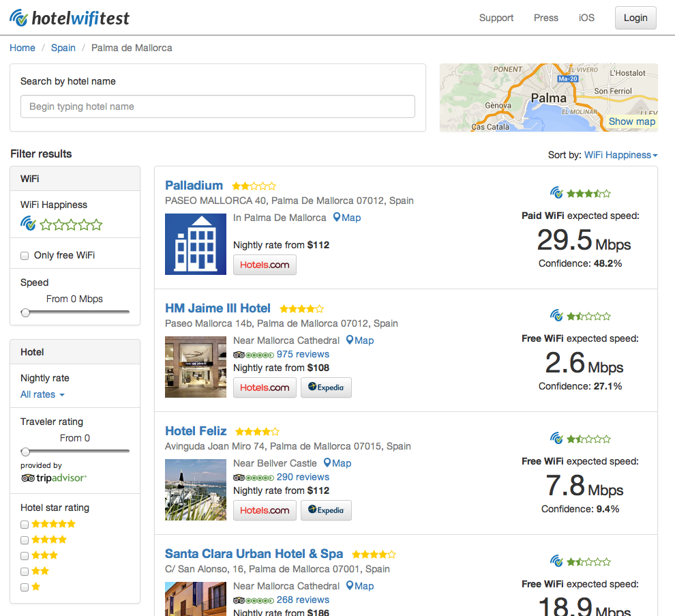Click Palladium's WiFi happiness rating icon
This screenshot has width=675, height=616.
pyautogui.click(x=556, y=193)
